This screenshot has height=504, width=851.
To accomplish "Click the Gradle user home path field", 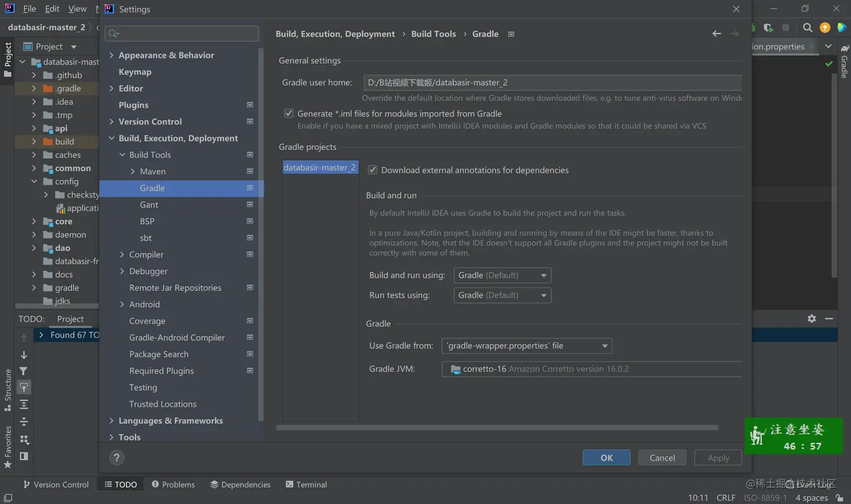I will tap(552, 83).
